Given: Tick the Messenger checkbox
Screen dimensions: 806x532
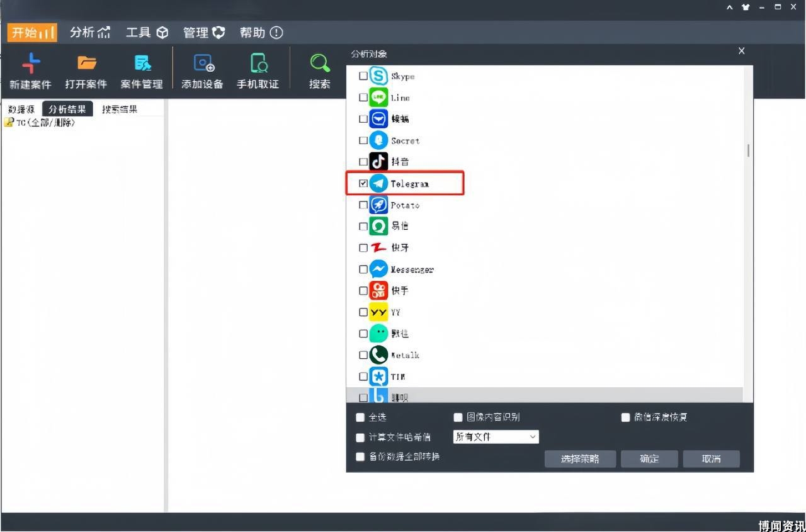Looking at the screenshot, I should point(363,269).
